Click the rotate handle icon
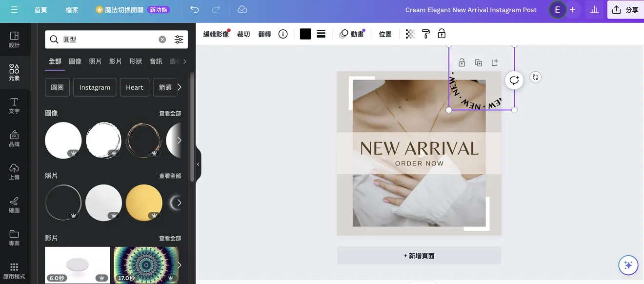 pyautogui.click(x=536, y=77)
